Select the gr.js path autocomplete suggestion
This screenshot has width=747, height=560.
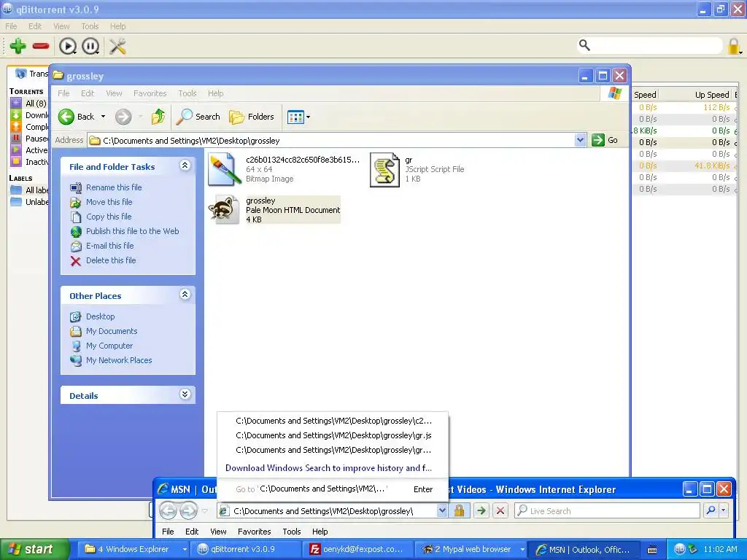pyautogui.click(x=333, y=435)
